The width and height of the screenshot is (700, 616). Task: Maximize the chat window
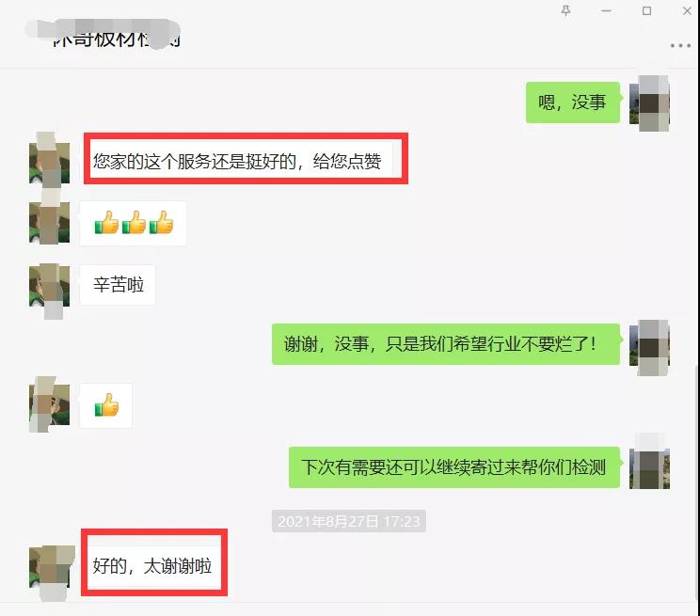646,10
